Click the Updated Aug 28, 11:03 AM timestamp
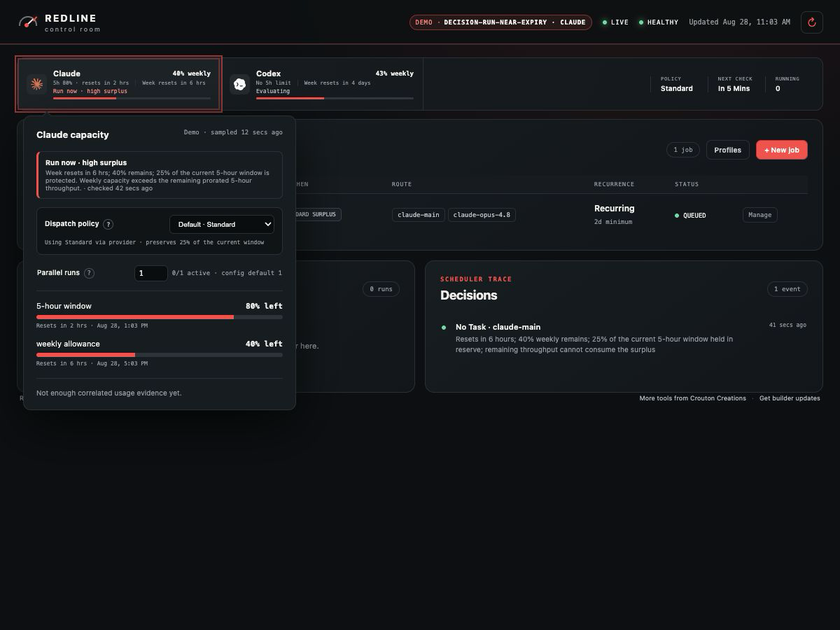Viewport: 840px width, 630px height. coord(739,22)
